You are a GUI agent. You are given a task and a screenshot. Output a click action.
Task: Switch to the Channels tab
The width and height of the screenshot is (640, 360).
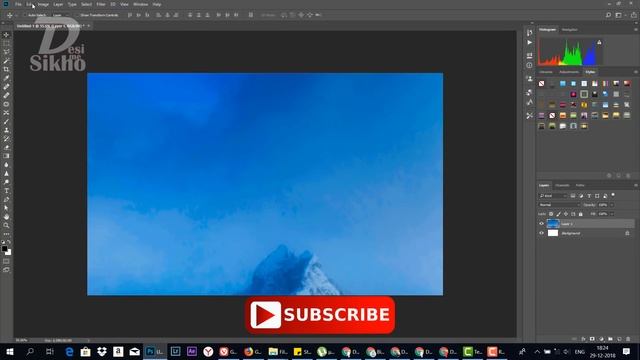click(562, 185)
